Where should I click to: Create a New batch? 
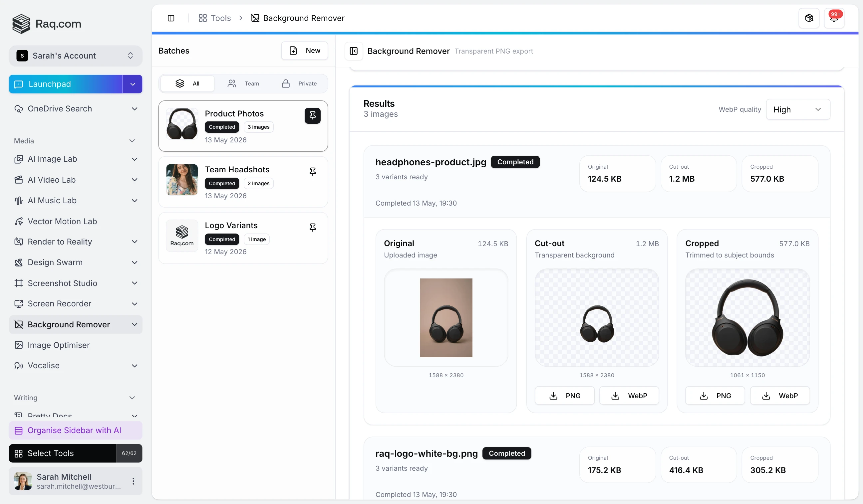coord(304,51)
